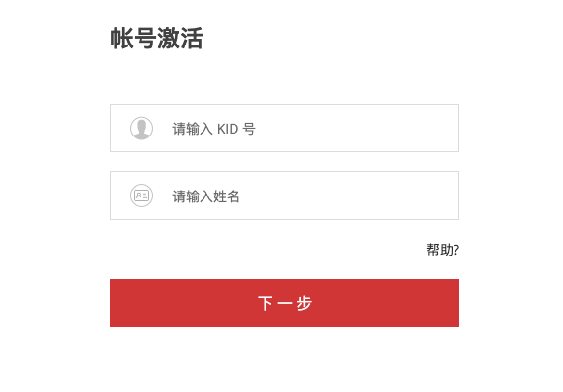
Task: Click the card icon beside the name placeholder
Action: point(141,196)
